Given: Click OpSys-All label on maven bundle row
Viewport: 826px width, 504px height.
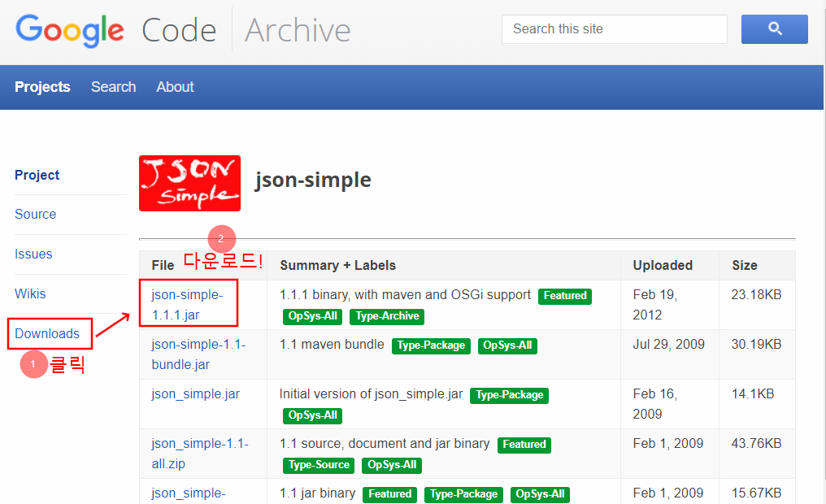Looking at the screenshot, I should click(507, 346).
